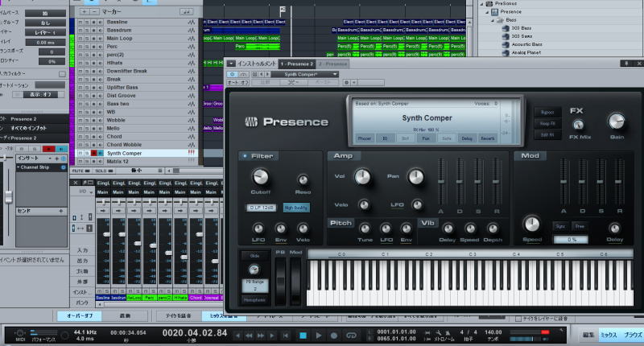Hit the transport record button

pos(334,336)
